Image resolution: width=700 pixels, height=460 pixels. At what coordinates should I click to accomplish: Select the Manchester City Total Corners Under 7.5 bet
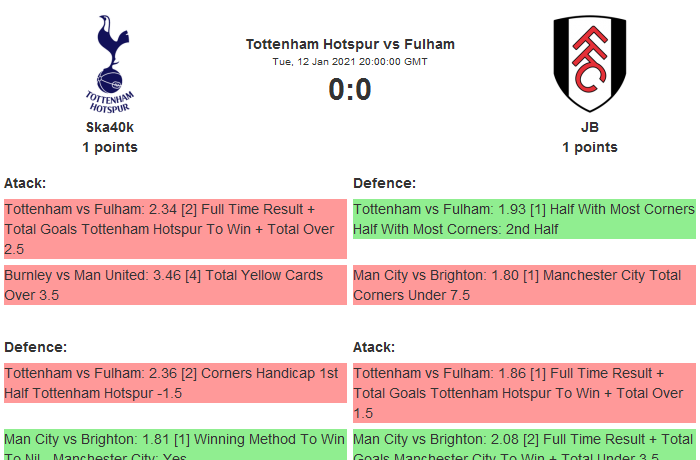(x=524, y=285)
